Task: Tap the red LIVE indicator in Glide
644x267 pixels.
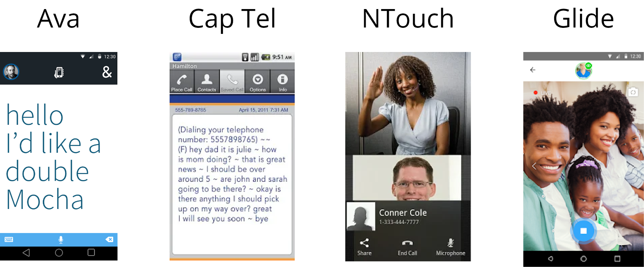Action: (542, 93)
